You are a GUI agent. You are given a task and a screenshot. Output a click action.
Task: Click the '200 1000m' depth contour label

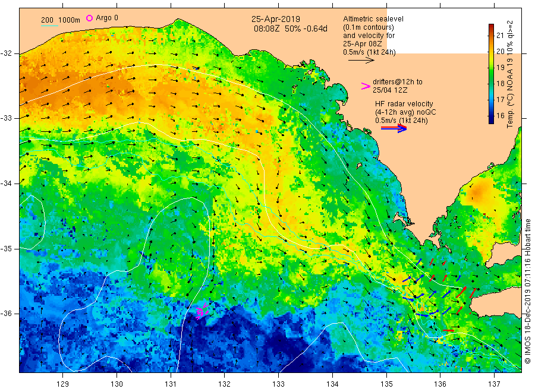pos(61,20)
